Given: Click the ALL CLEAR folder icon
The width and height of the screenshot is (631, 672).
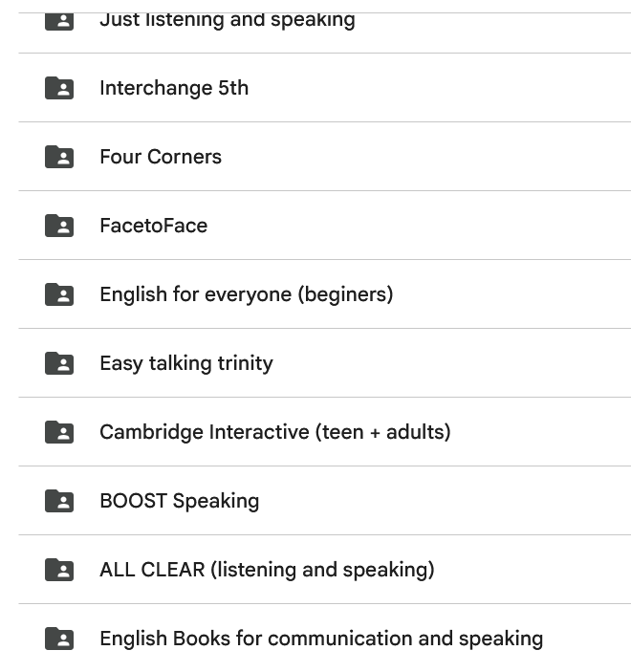Looking at the screenshot, I should [x=59, y=570].
